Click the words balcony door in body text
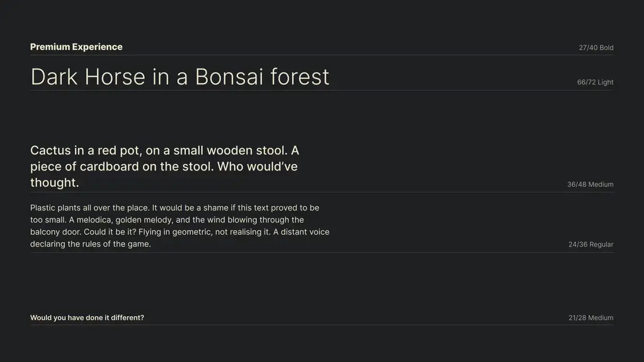 pos(55,232)
